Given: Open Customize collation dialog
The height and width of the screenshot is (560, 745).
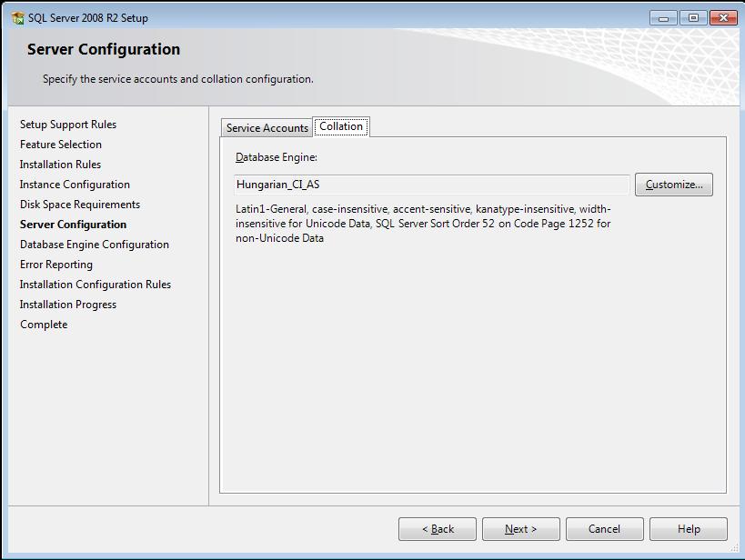Looking at the screenshot, I should 674,185.
